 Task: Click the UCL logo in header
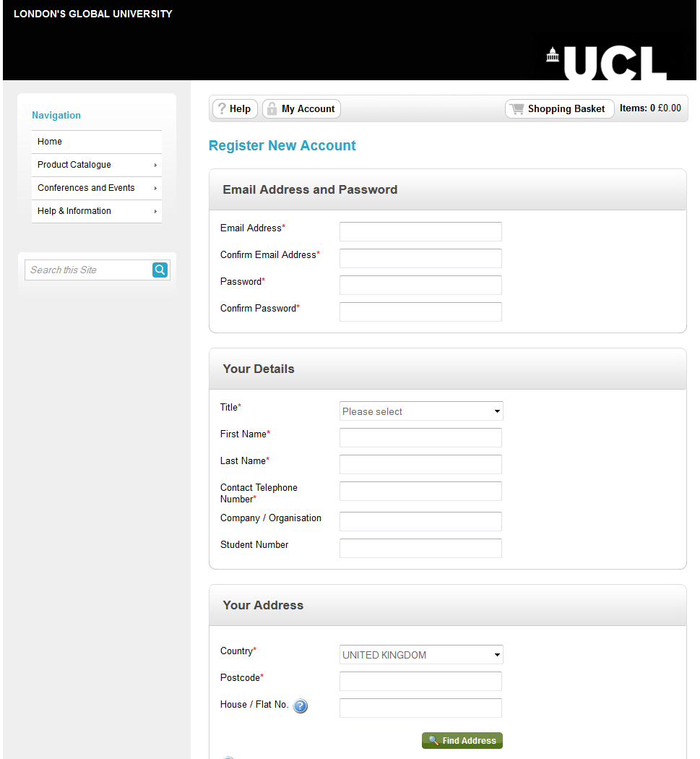[607, 62]
